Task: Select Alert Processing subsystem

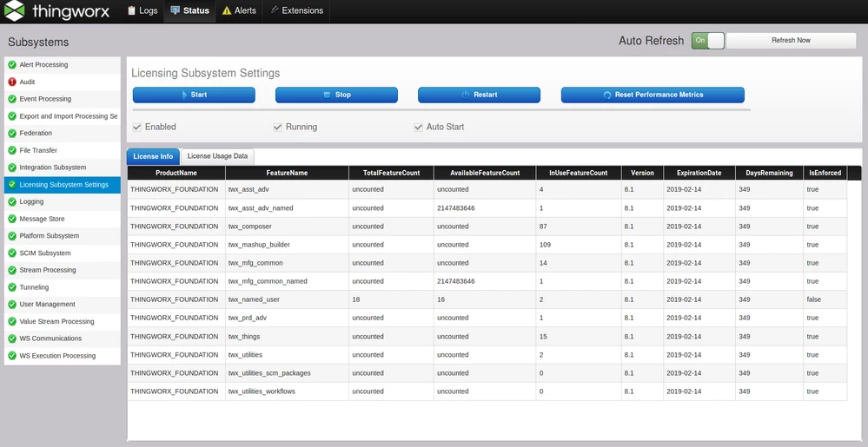Action: click(x=62, y=65)
